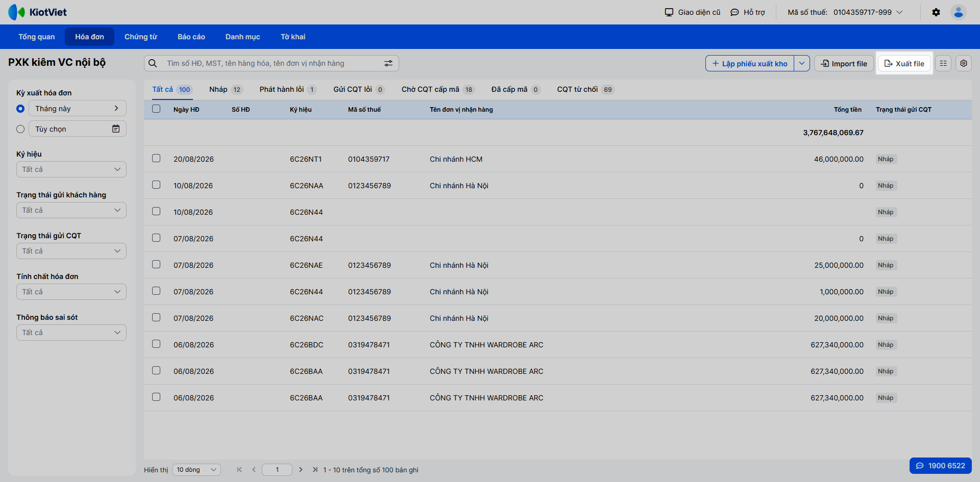Go to the previous page
The width and height of the screenshot is (980, 482).
[254, 470]
